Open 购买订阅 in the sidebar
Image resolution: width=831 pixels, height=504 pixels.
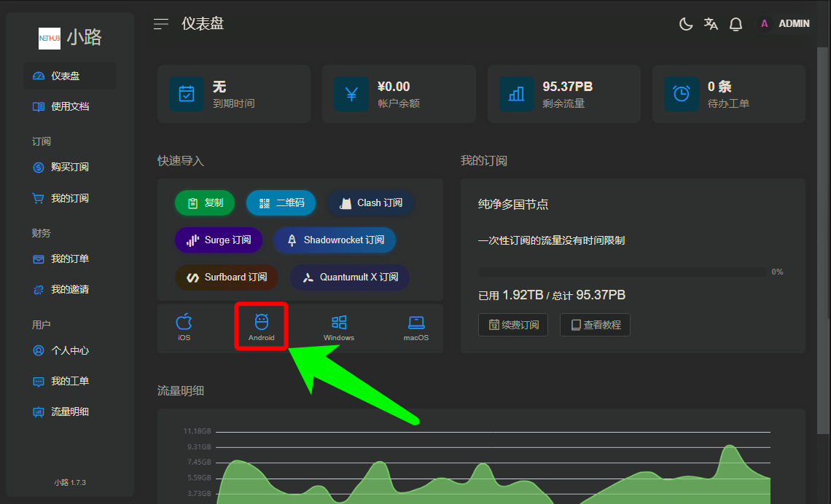69,168
